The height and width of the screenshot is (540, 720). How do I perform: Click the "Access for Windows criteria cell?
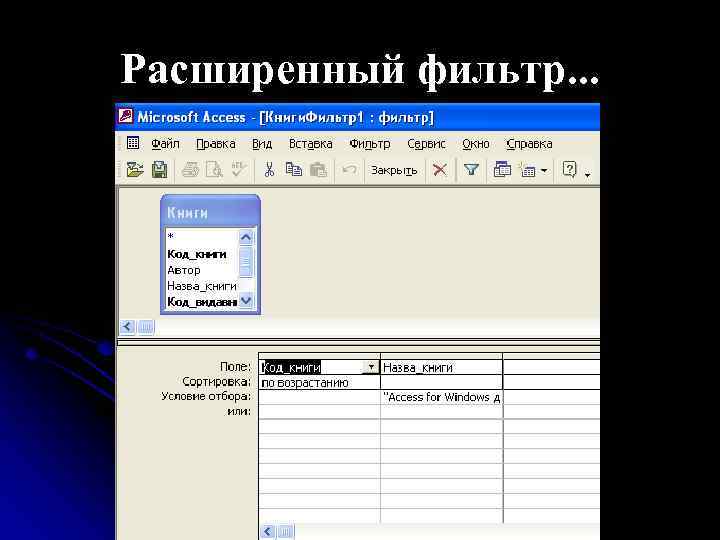click(x=441, y=397)
